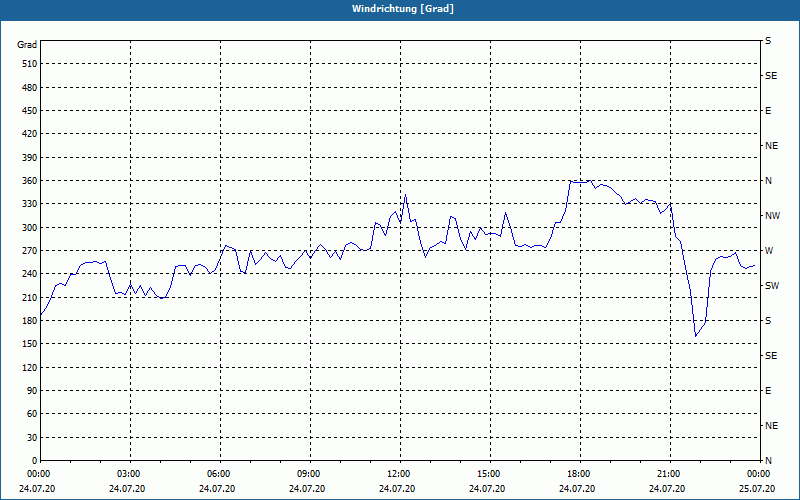Click the SE compass label near the 120 gridline
Image resolution: width=800 pixels, height=500 pixels.
click(771, 356)
